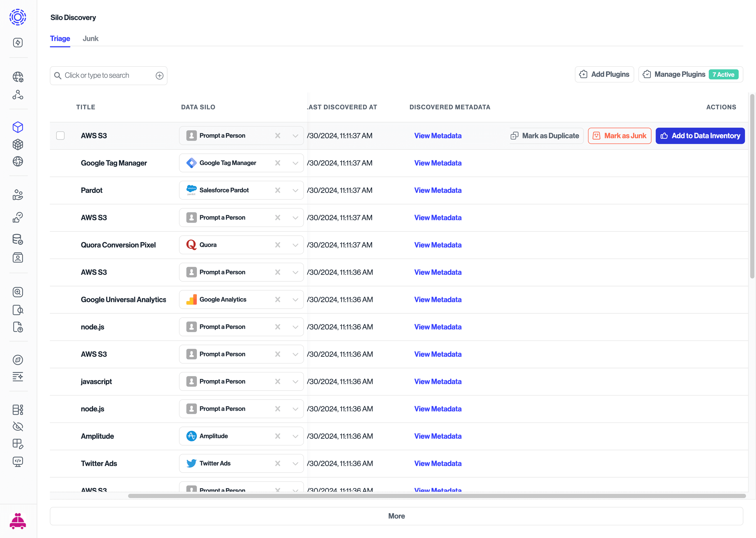756x538 pixels.
Task: Switch to the Junk tab
Action: pos(90,38)
